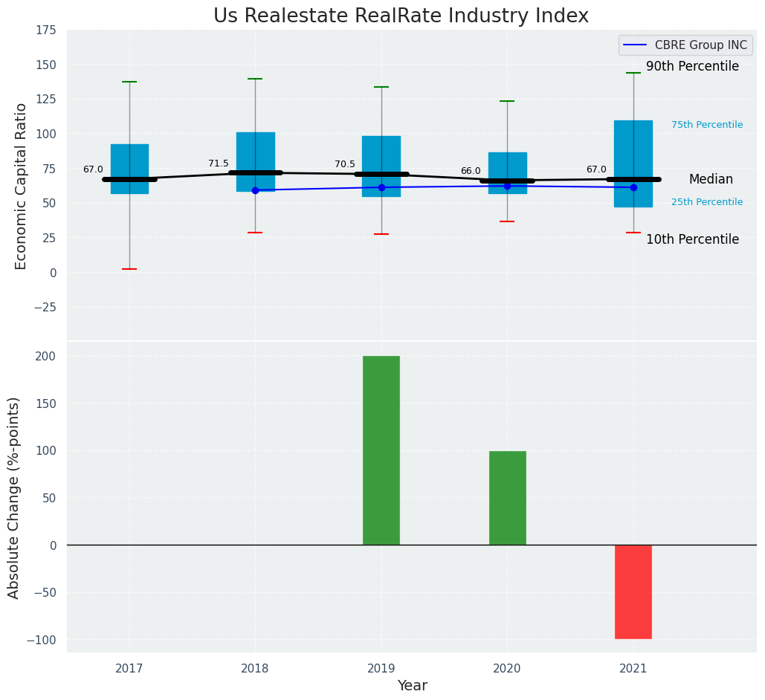765x700 pixels.
Task: Click the 2018 x-axis tick label
Action: point(255,668)
